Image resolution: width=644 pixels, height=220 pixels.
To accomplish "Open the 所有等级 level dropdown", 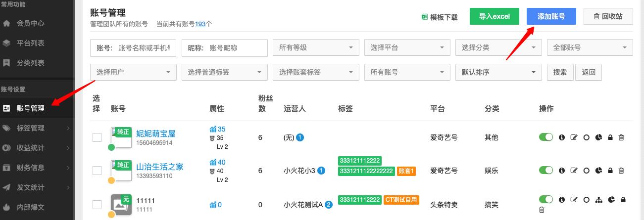I will [316, 47].
